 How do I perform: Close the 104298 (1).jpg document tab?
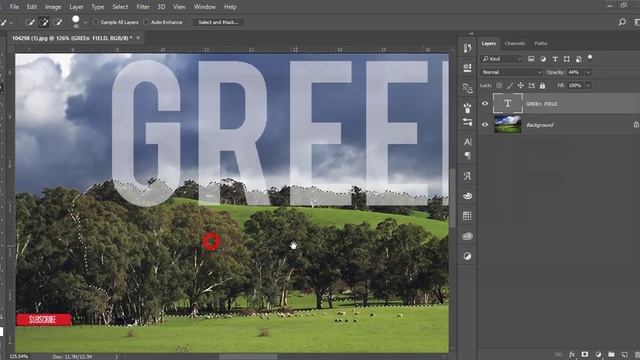[138, 38]
